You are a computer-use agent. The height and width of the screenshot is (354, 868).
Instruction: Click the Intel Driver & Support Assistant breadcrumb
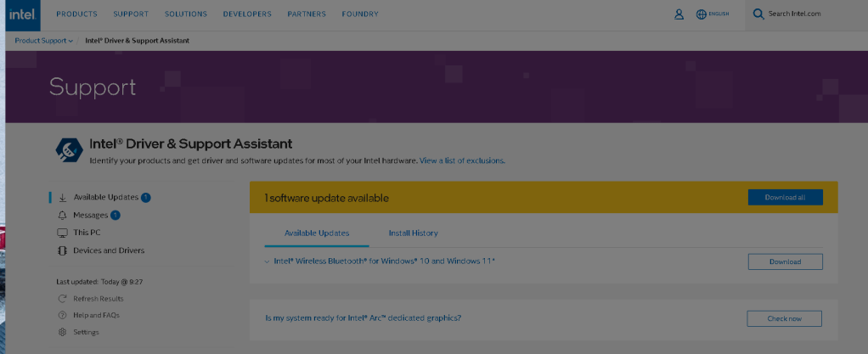138,41
